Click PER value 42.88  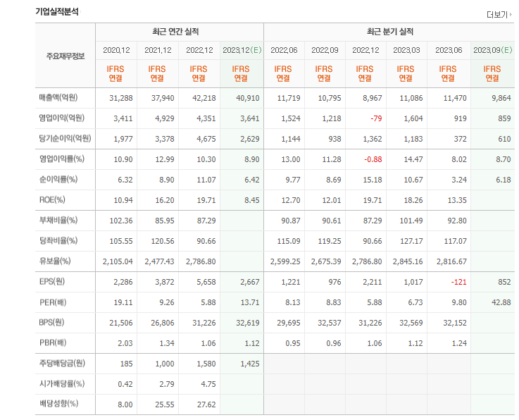point(501,303)
